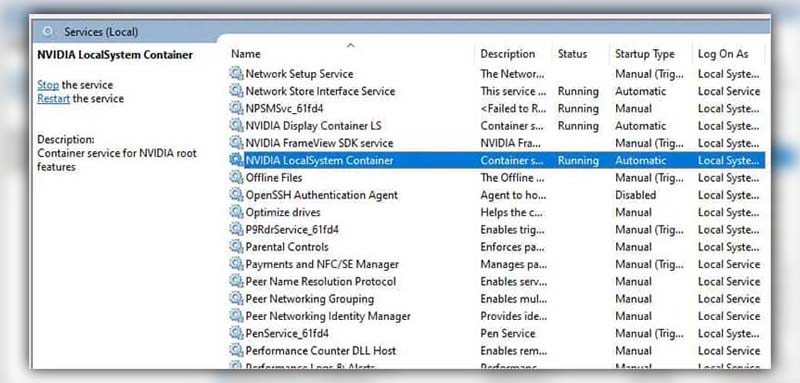The width and height of the screenshot is (800, 383).
Task: Click 'Pen Service' description cell
Action: [508, 334]
